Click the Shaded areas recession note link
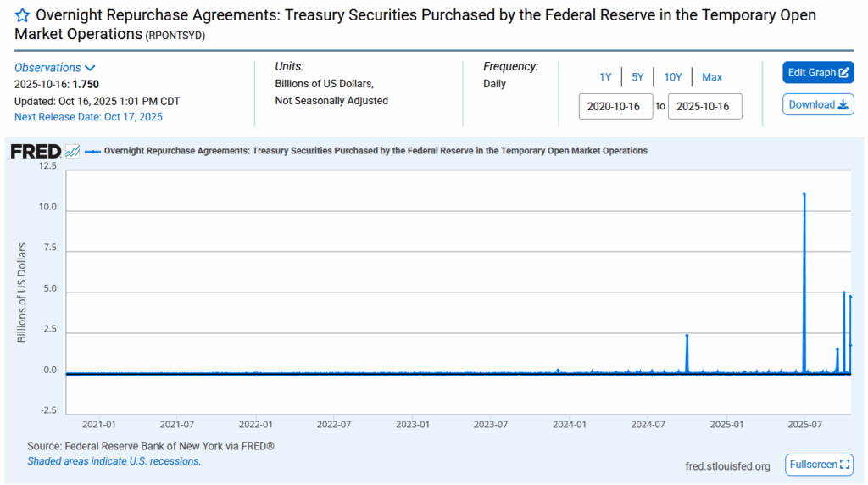Screen dimensions: 868x485 (114, 461)
